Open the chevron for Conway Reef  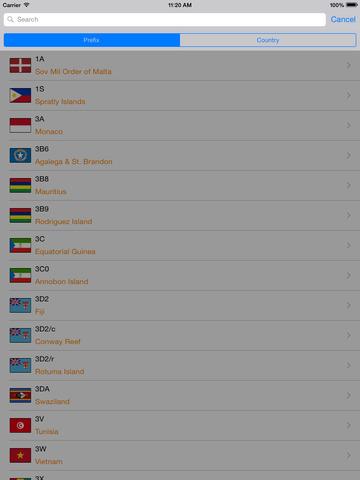point(348,335)
